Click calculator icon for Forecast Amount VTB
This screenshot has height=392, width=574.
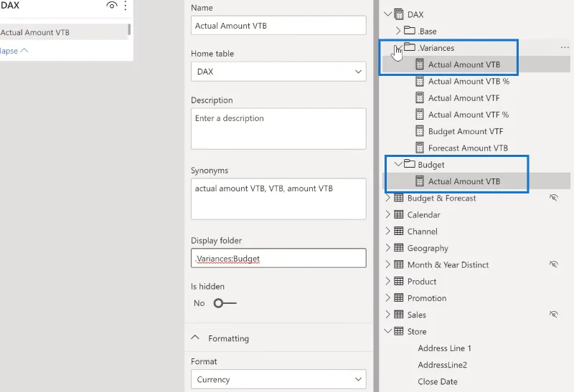420,148
